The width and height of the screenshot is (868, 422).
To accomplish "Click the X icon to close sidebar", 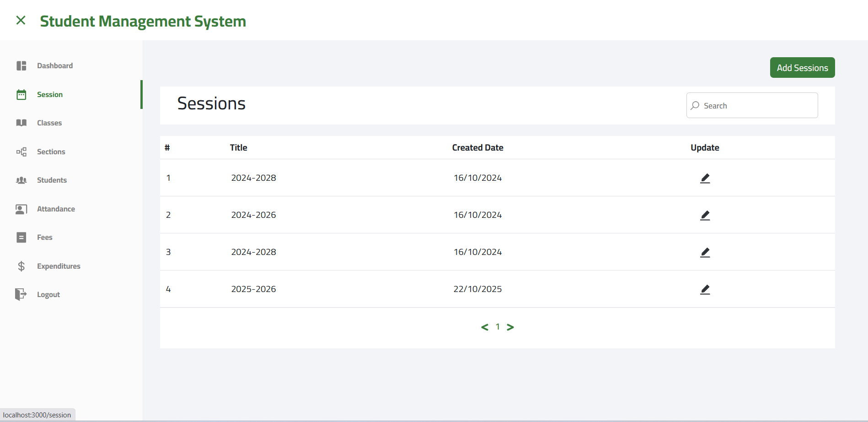I will (21, 20).
